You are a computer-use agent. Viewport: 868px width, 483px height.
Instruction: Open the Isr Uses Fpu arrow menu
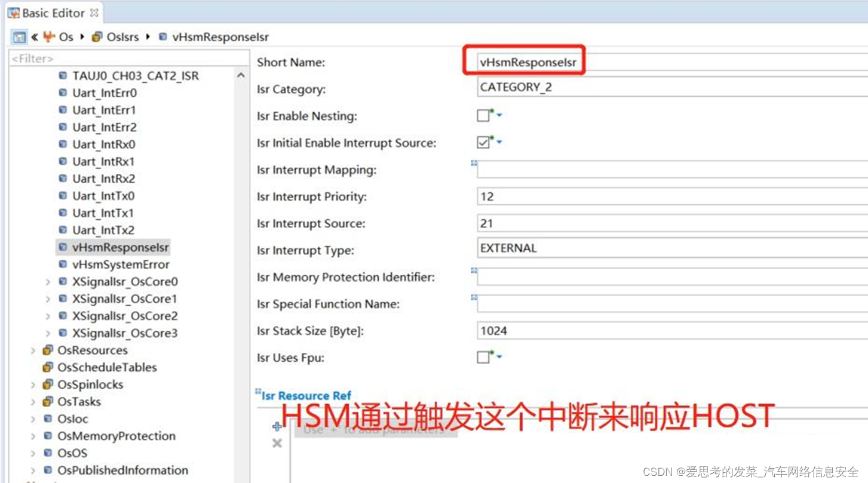coord(499,357)
